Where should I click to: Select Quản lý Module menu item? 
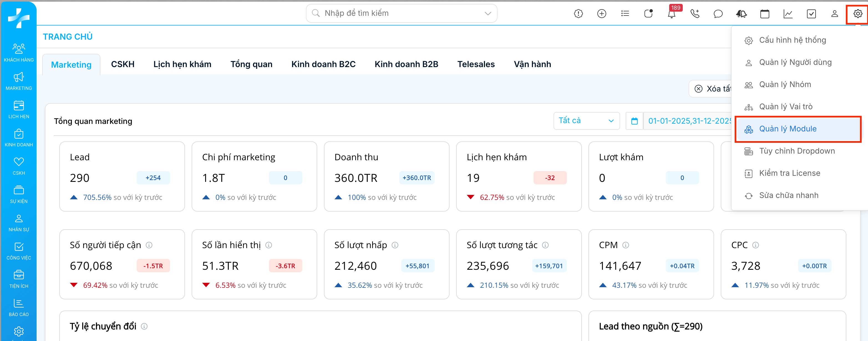tap(788, 129)
